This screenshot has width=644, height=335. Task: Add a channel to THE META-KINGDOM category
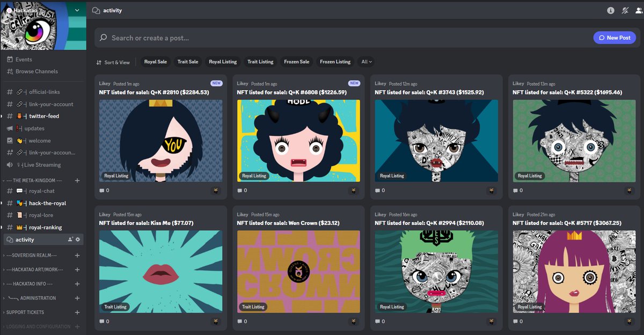pos(77,180)
